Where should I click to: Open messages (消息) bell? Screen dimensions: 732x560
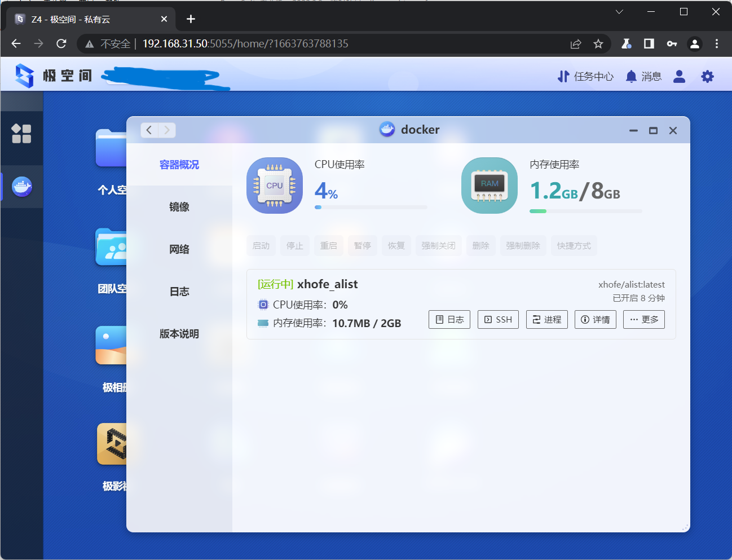click(x=643, y=76)
